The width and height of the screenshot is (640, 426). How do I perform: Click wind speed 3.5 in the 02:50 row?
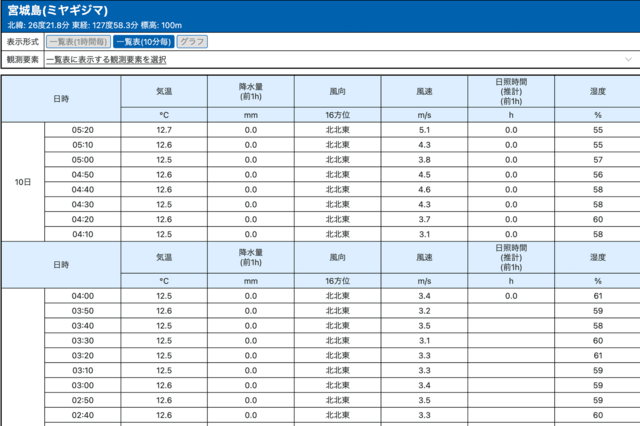(x=424, y=400)
